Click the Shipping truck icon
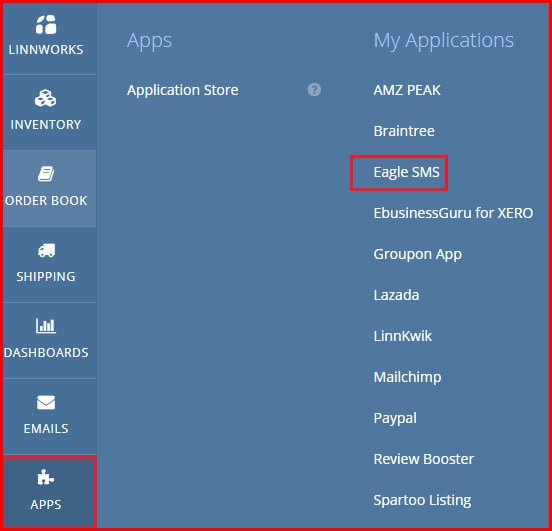This screenshot has width=552, height=531. point(46,250)
